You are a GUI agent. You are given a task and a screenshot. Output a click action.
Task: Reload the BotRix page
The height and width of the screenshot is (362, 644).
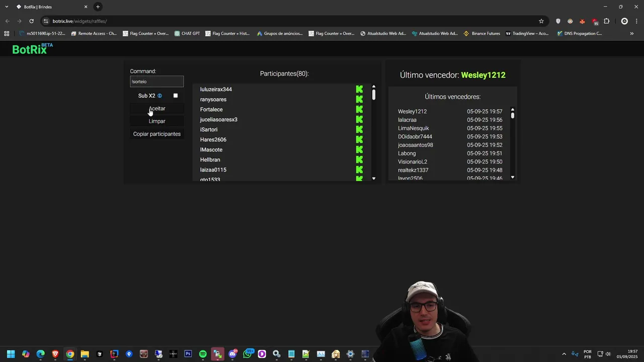click(x=31, y=21)
